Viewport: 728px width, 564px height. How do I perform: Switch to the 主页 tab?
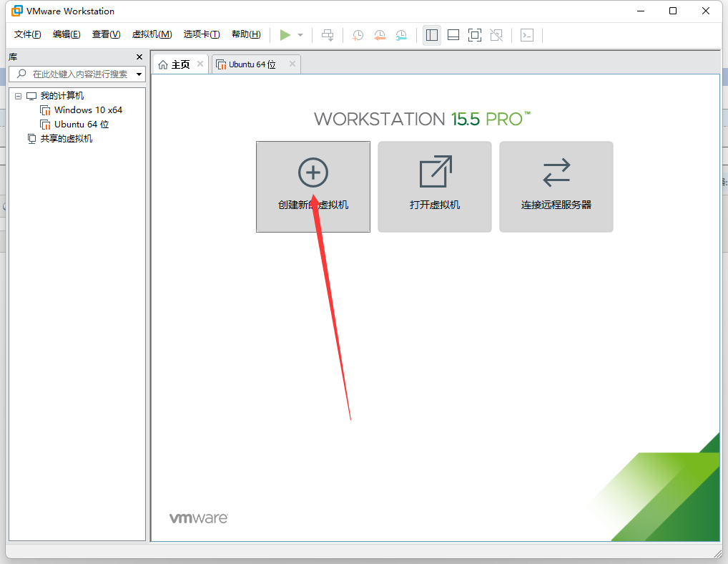(181, 64)
